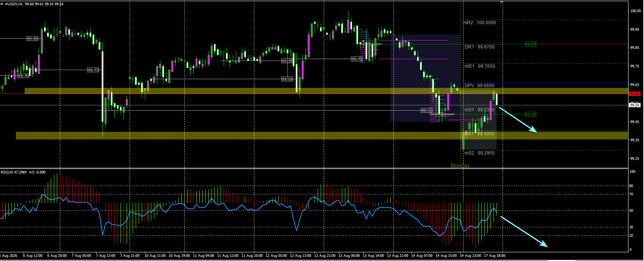Click 30 on the RSI scale

pyautogui.click(x=631, y=227)
